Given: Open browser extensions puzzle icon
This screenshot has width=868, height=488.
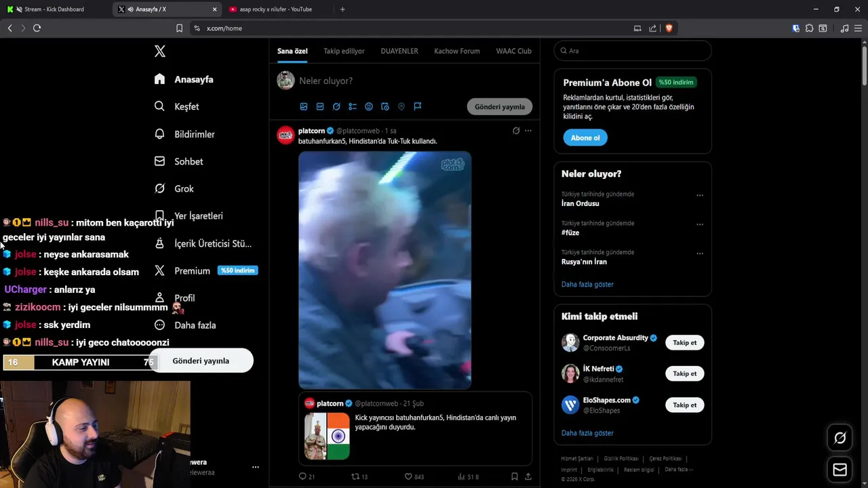Looking at the screenshot, I should (x=809, y=28).
